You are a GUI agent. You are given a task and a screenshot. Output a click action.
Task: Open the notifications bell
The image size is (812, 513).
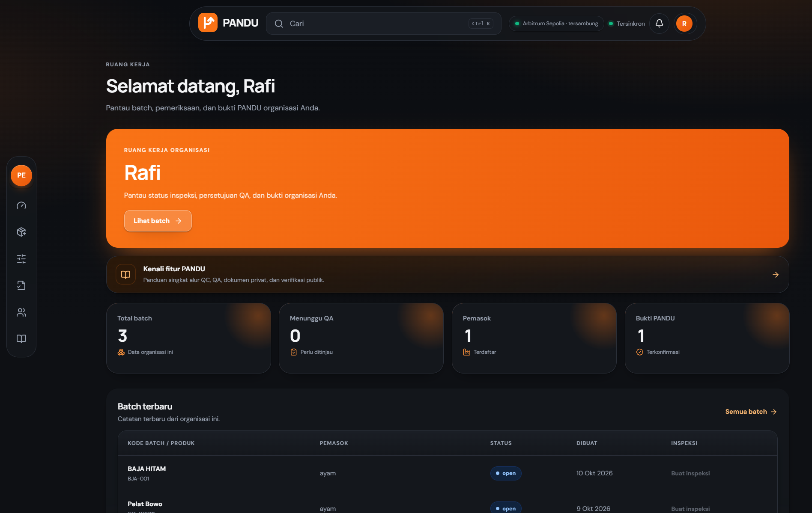pos(659,23)
